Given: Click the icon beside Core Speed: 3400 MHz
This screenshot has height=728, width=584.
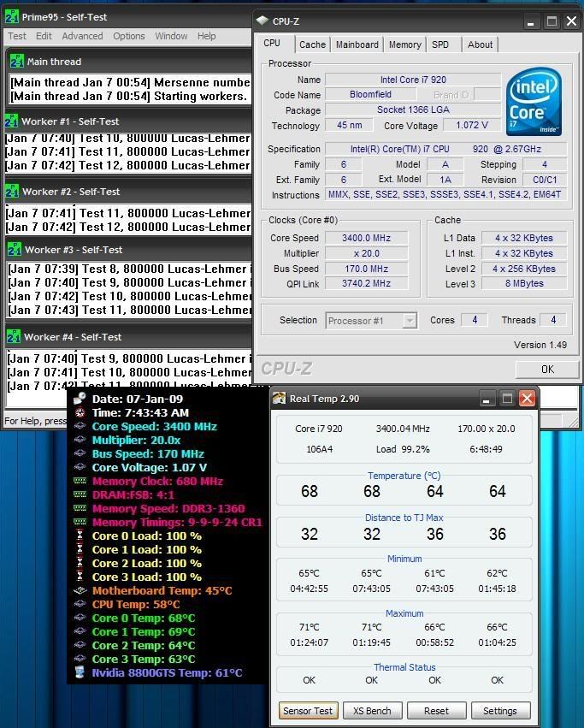Looking at the screenshot, I should (80, 426).
